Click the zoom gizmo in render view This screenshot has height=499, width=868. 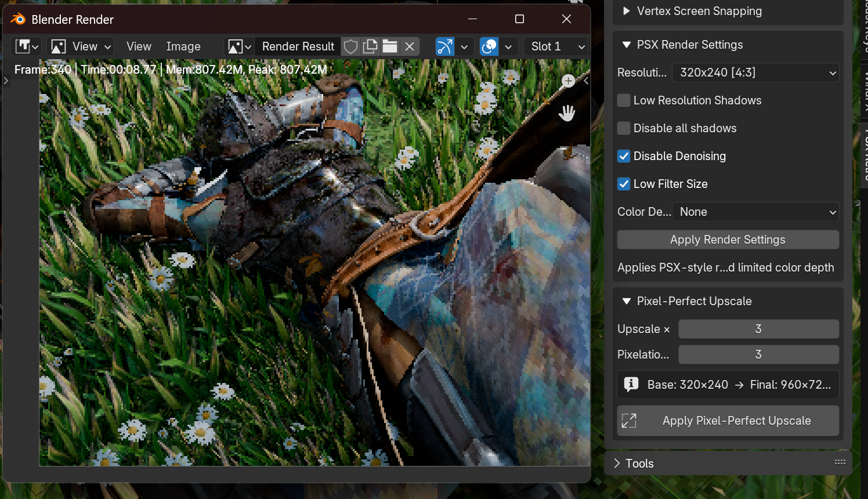click(x=568, y=81)
